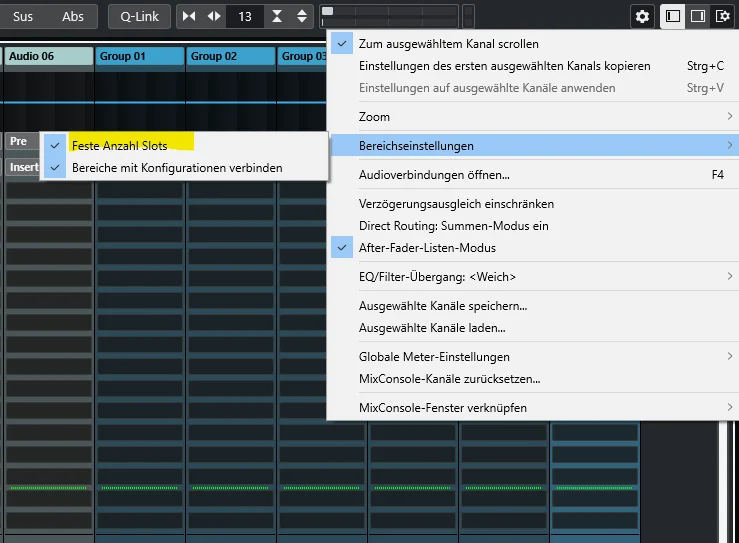The height and width of the screenshot is (543, 739).
Task: Toggle Zum ausgewähltem Kanal scrollen
Action: pos(533,44)
